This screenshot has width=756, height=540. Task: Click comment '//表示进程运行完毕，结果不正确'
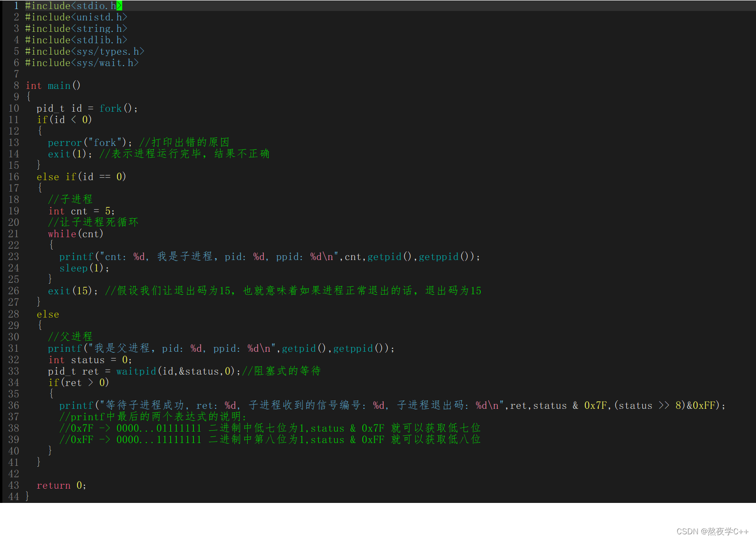(184, 154)
